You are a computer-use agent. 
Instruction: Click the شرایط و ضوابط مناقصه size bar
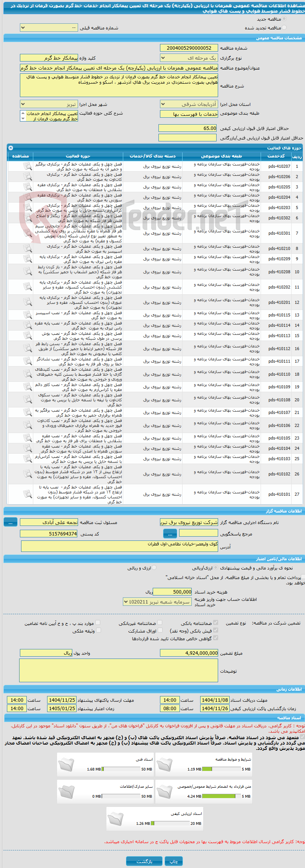tap(221, 769)
